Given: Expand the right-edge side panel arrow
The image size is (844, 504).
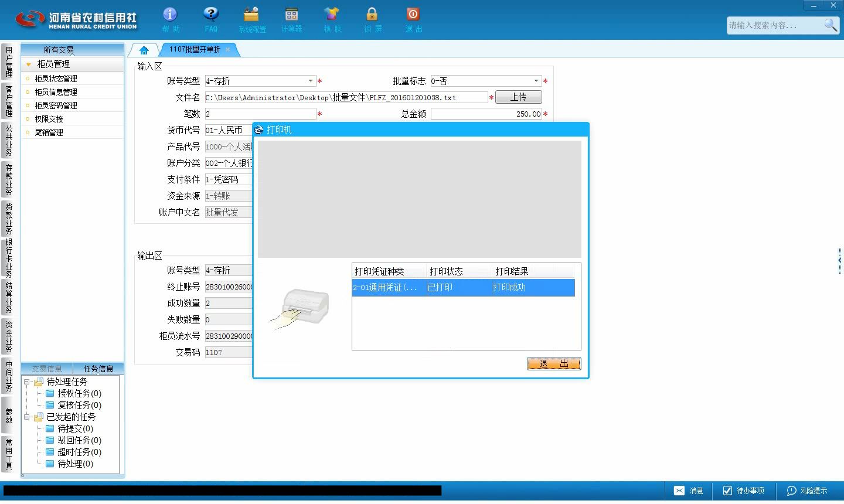Looking at the screenshot, I should 840,260.
